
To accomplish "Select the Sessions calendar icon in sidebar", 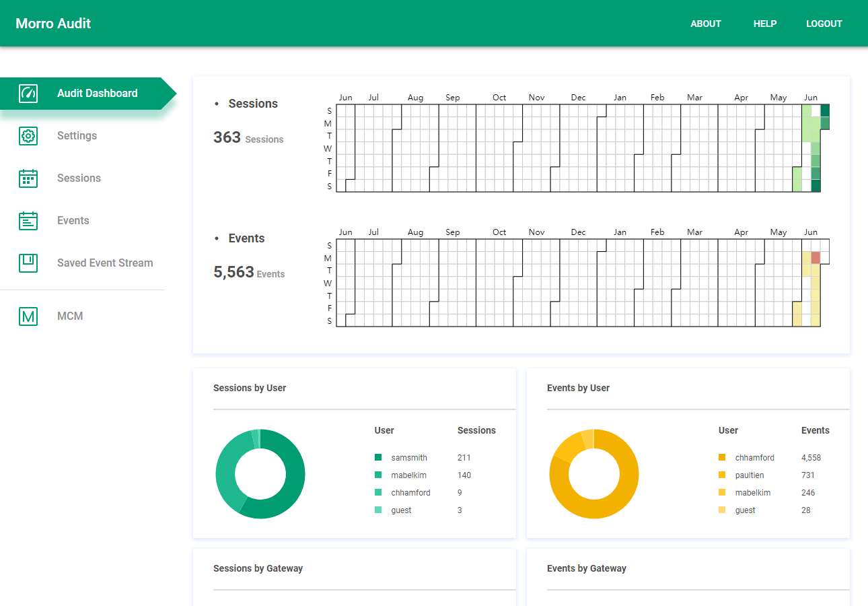I will point(28,178).
